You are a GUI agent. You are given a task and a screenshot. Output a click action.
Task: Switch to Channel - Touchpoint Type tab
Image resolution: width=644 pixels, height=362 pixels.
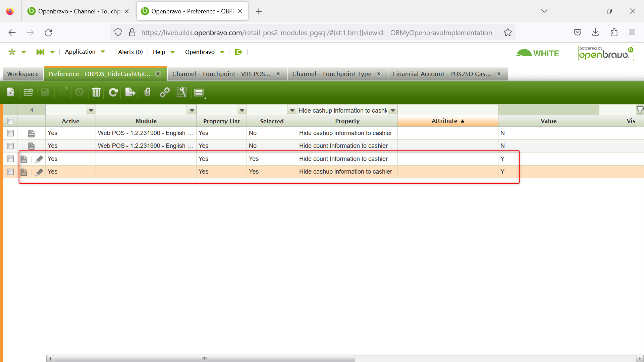331,74
